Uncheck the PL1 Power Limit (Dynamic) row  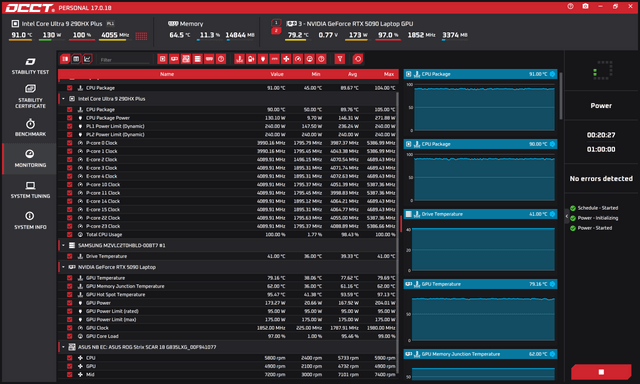(x=69, y=126)
